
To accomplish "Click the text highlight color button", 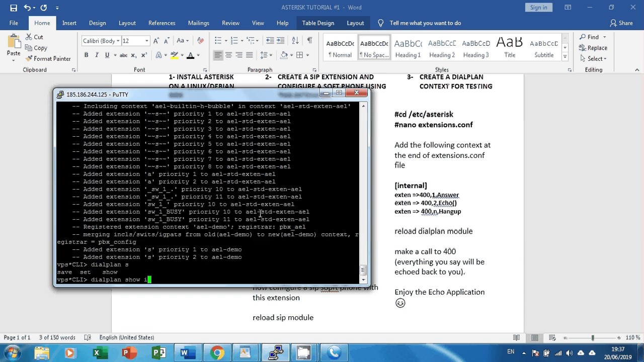I will tap(175, 55).
